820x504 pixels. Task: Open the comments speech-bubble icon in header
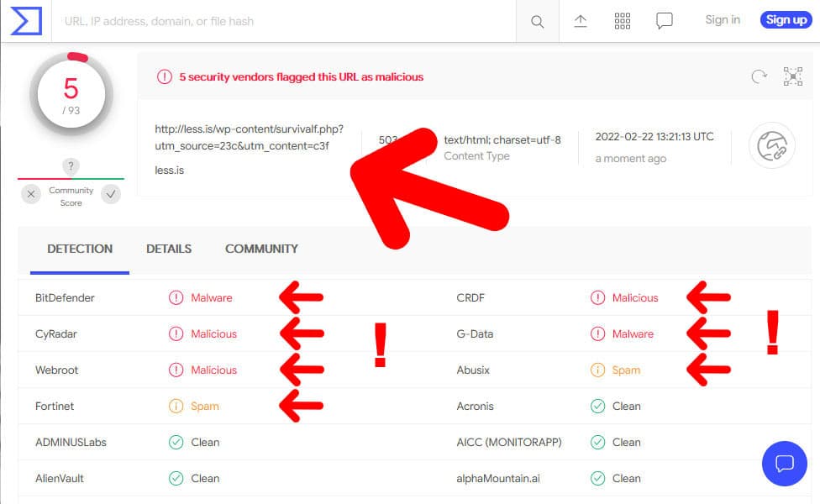[x=665, y=21]
